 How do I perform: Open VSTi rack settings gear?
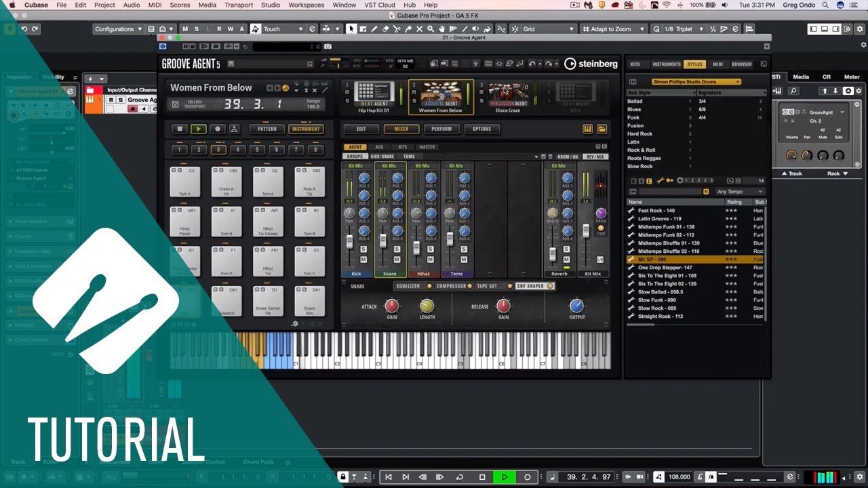(859, 91)
